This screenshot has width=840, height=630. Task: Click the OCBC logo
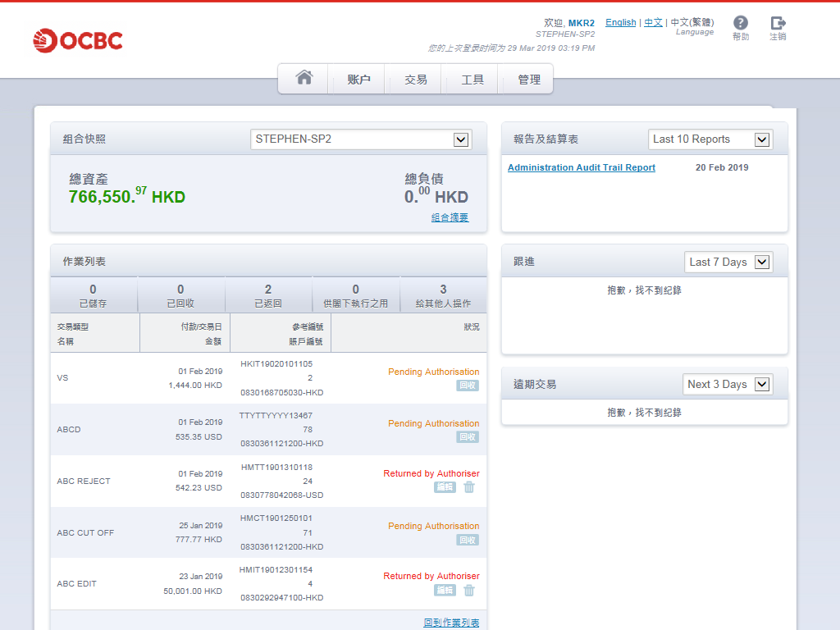click(78, 39)
